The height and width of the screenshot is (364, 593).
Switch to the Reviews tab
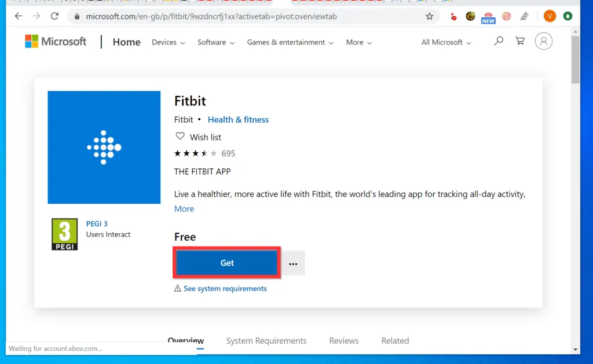coord(343,341)
